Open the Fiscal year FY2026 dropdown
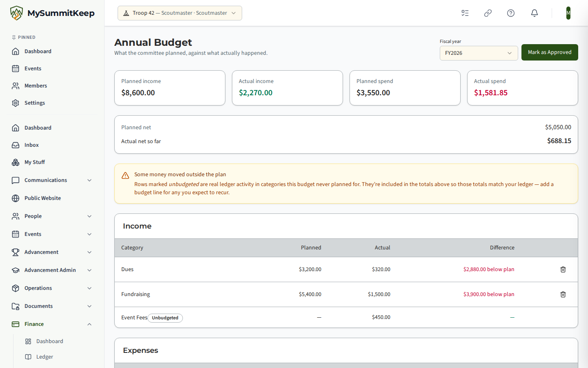The height and width of the screenshot is (368, 588). tap(479, 53)
